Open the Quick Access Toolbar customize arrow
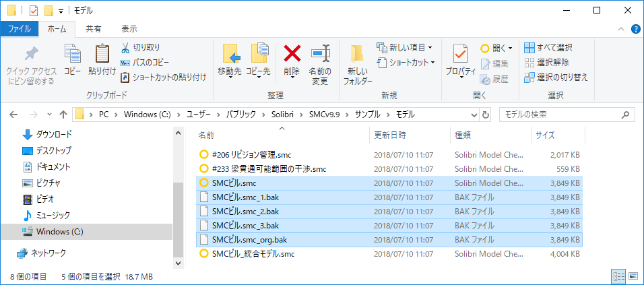Image resolution: width=644 pixels, height=285 pixels. 61,11
